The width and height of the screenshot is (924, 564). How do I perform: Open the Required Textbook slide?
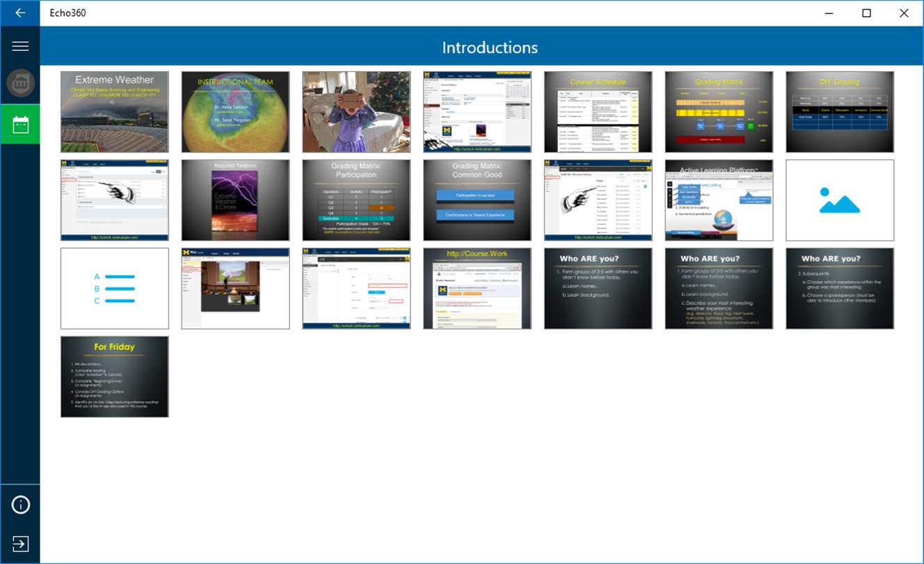[x=236, y=201]
